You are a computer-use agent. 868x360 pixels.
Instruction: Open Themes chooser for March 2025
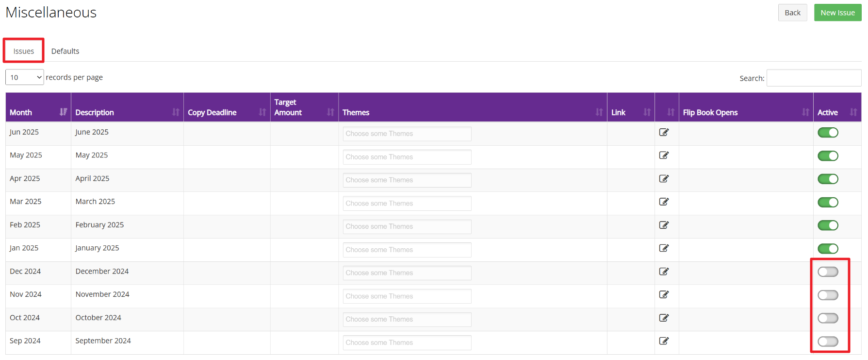point(407,203)
